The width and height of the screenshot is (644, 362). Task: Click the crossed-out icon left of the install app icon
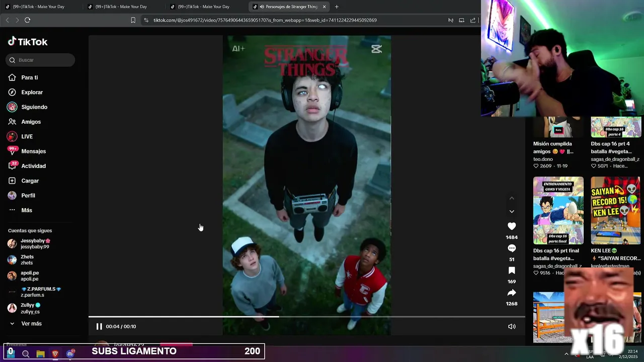point(451,20)
